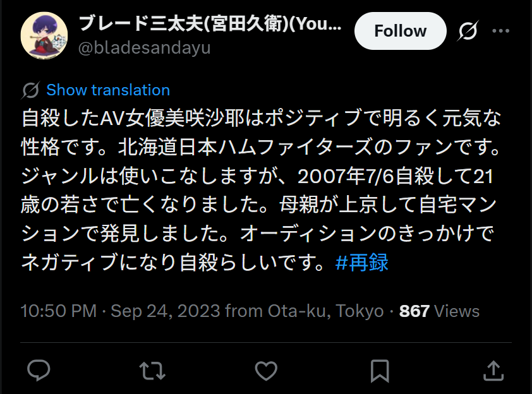
Task: Open the #再録 hashtag
Action: pos(361,262)
